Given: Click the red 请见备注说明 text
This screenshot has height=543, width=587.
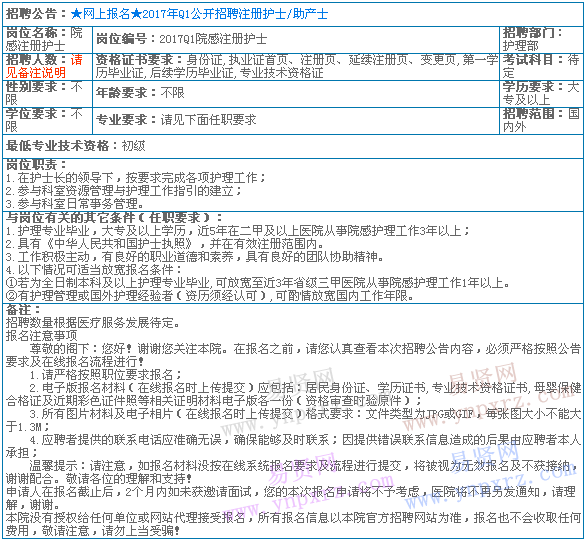Looking at the screenshot, I should (x=44, y=66).
